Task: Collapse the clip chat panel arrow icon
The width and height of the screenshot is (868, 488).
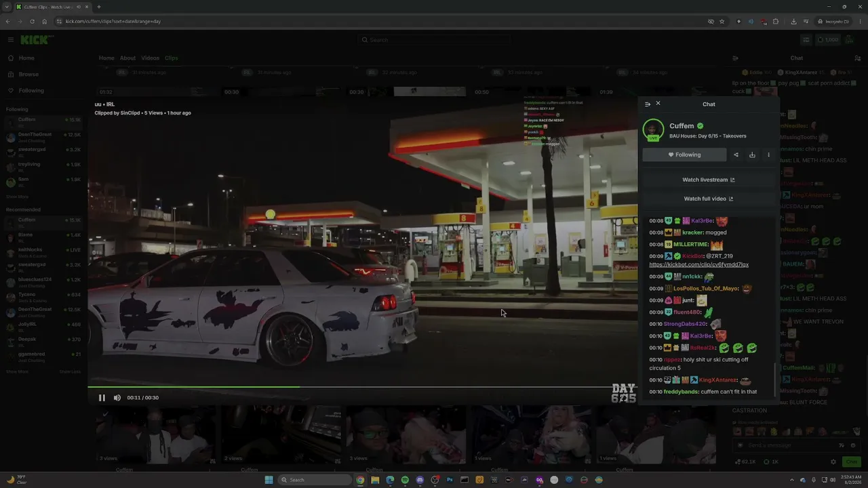Action: [x=648, y=104]
